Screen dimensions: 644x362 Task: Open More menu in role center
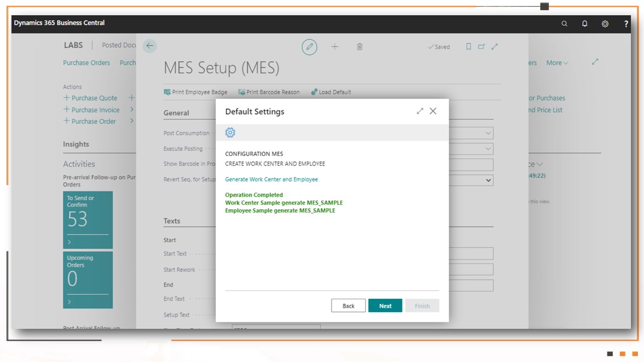click(557, 63)
